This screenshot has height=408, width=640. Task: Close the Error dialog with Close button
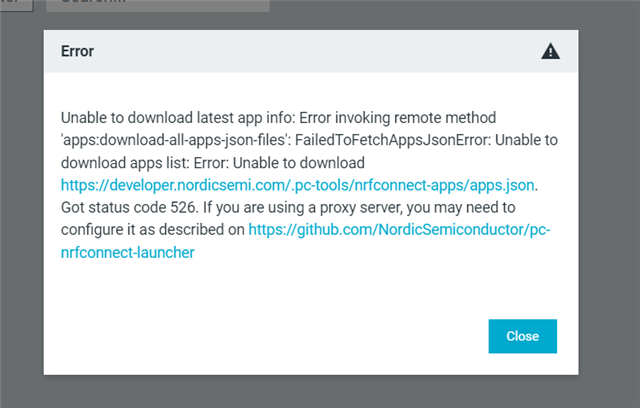(522, 336)
